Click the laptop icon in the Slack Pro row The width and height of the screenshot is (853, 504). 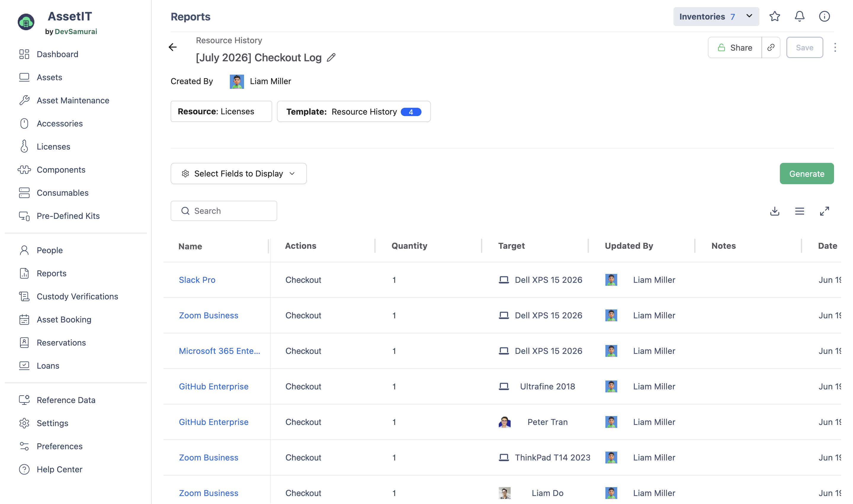(x=504, y=280)
